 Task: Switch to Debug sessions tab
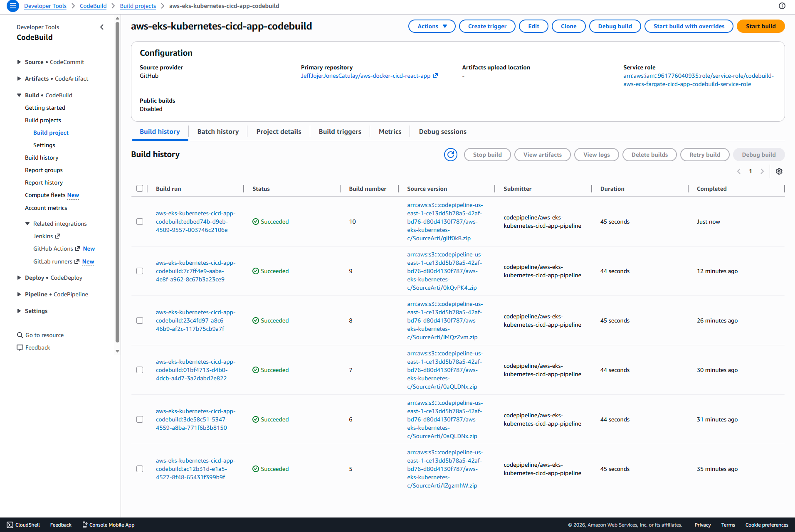pos(442,131)
